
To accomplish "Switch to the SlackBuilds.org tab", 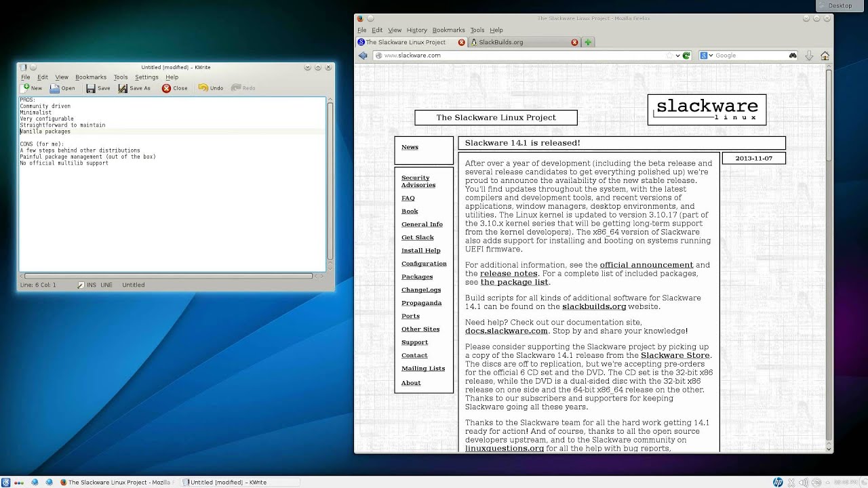I will (x=524, y=42).
